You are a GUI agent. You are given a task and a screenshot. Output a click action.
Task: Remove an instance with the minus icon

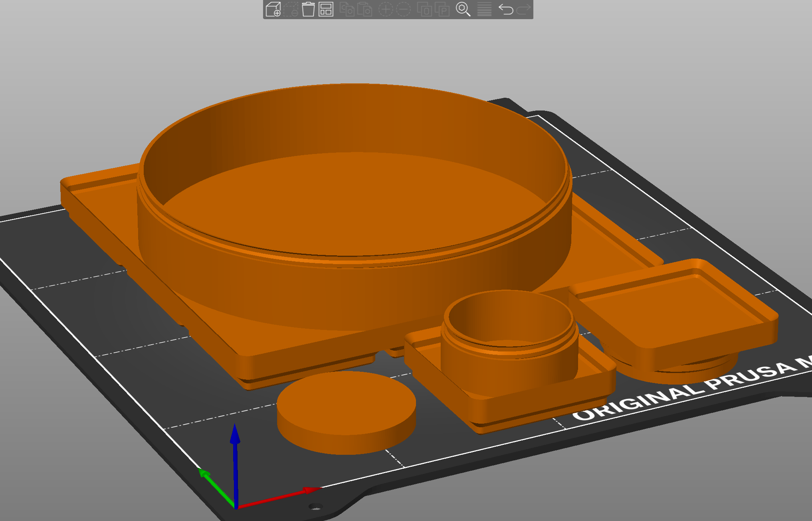pyautogui.click(x=403, y=10)
